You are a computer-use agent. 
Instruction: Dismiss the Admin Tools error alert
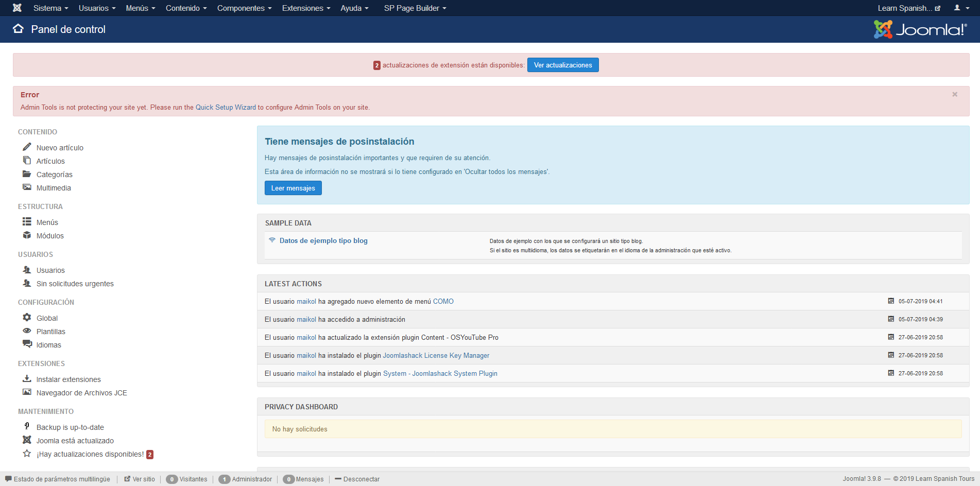point(954,95)
